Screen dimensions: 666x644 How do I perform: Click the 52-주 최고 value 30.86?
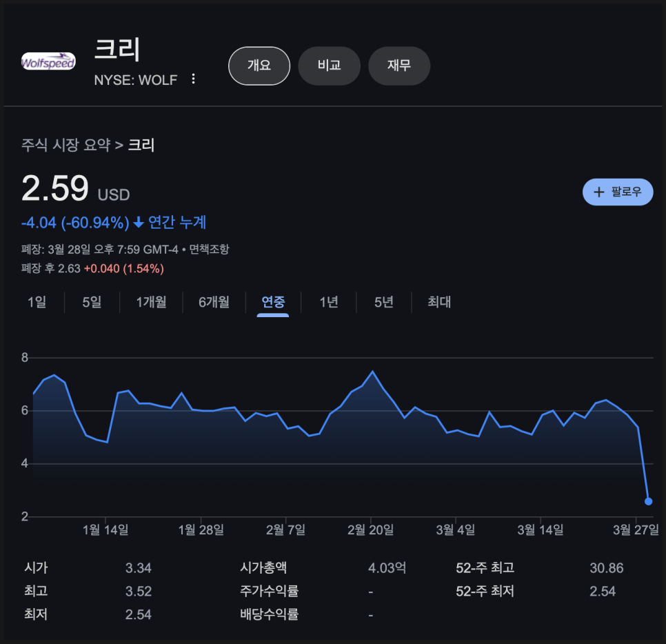607,568
